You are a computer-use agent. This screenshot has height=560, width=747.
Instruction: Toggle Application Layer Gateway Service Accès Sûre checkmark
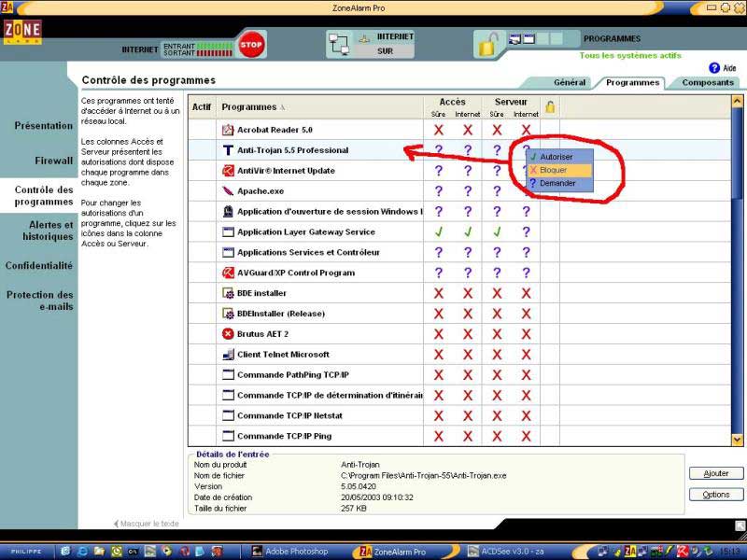click(x=438, y=231)
